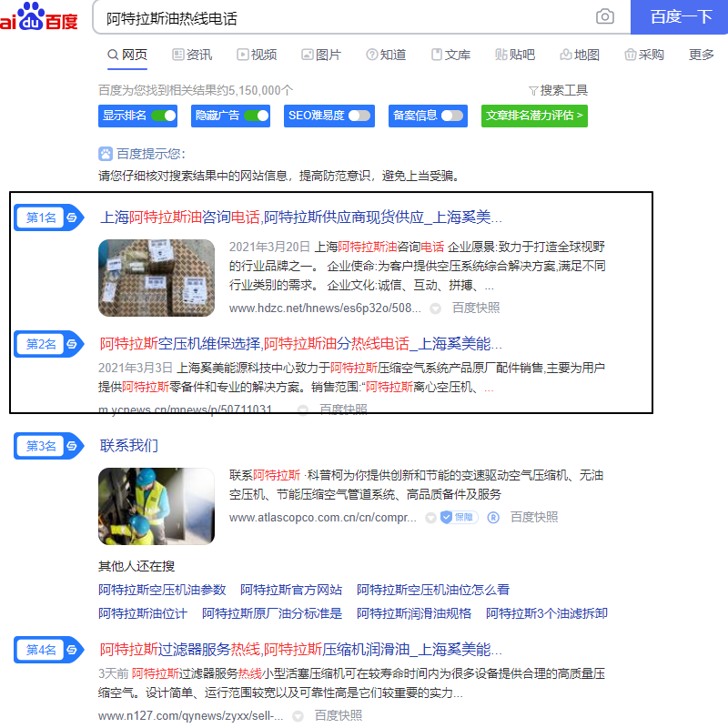The width and height of the screenshot is (728, 728).
Task: Enable the 备案信息 switch
Action: click(x=452, y=116)
